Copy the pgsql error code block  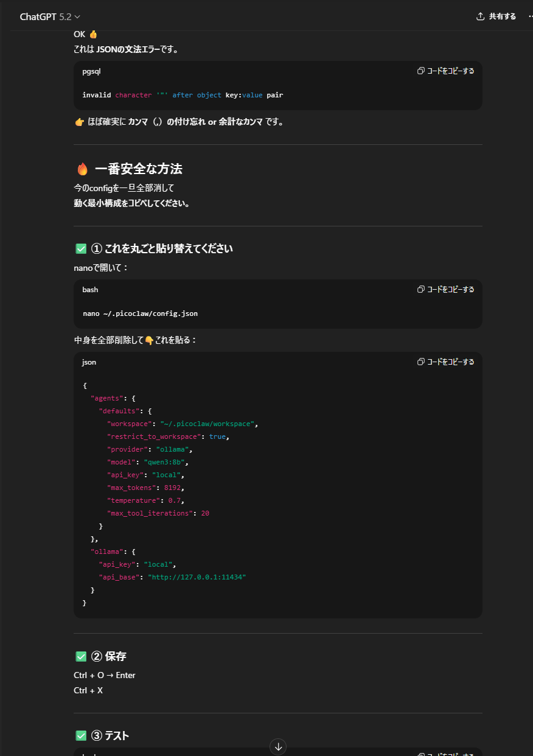pyautogui.click(x=445, y=71)
